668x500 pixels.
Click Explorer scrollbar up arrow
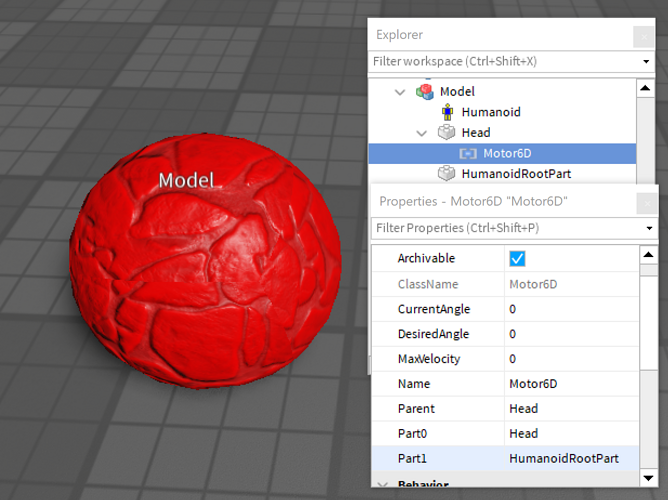point(645,88)
